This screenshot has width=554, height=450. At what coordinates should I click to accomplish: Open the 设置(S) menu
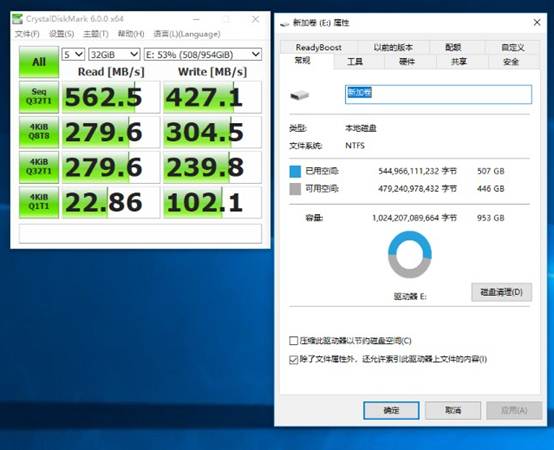click(x=61, y=34)
